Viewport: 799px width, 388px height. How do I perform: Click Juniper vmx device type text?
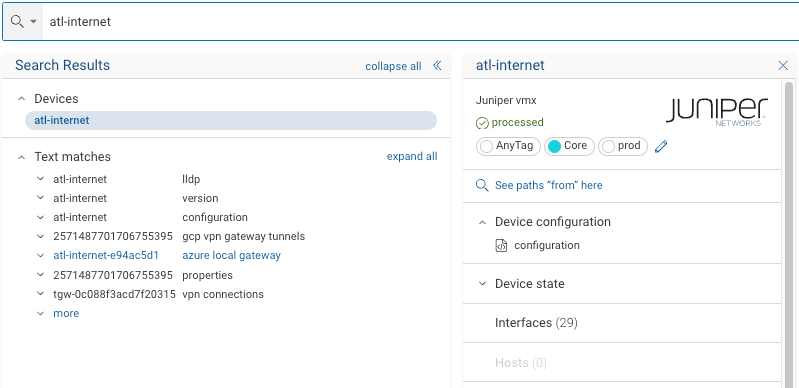coord(506,100)
